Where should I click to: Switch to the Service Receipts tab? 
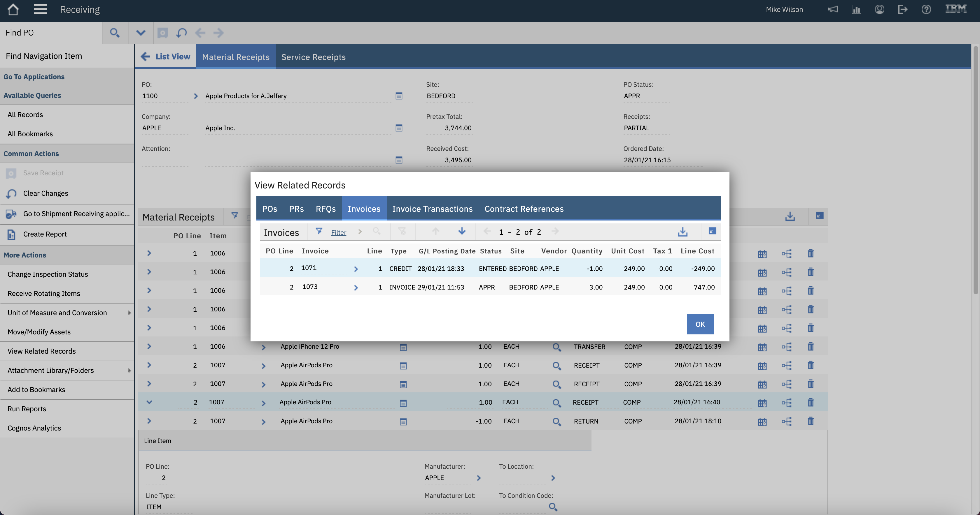pyautogui.click(x=314, y=57)
